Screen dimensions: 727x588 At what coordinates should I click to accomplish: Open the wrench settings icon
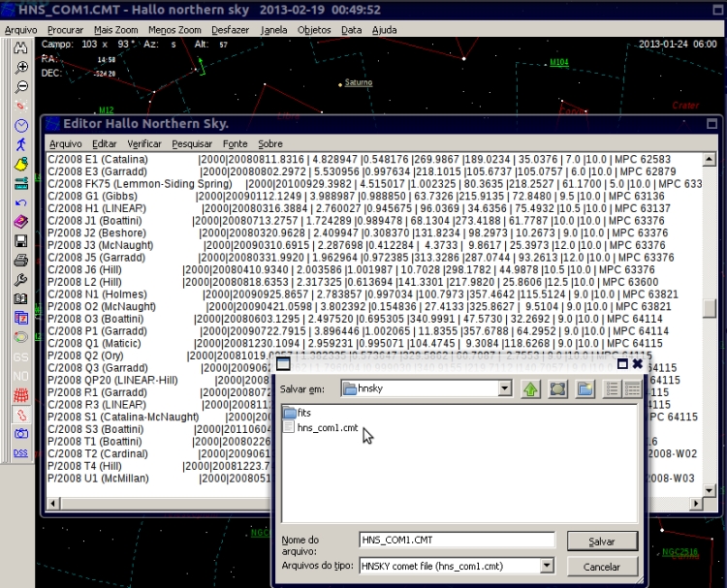tap(21, 280)
